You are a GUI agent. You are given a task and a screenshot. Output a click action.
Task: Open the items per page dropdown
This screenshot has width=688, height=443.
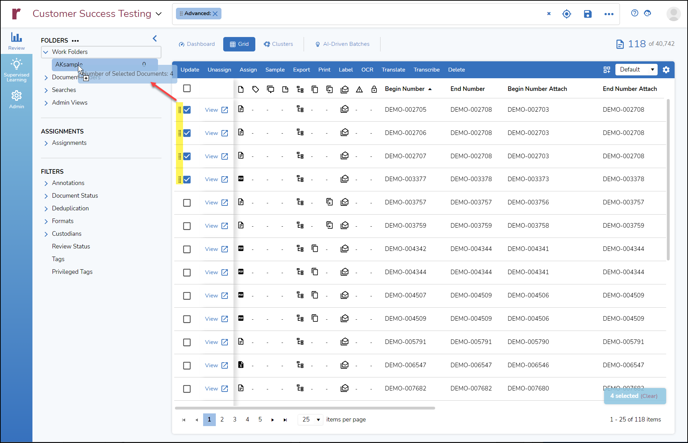coord(311,419)
